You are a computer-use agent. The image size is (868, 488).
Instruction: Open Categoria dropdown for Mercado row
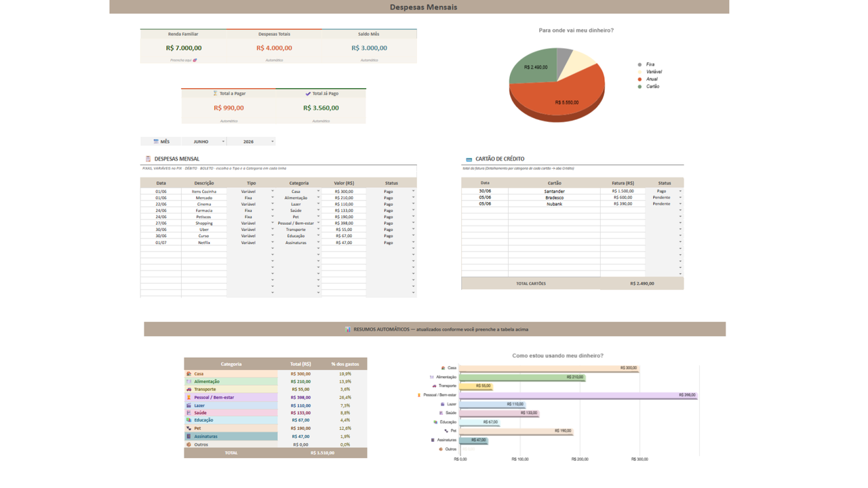pyautogui.click(x=318, y=198)
